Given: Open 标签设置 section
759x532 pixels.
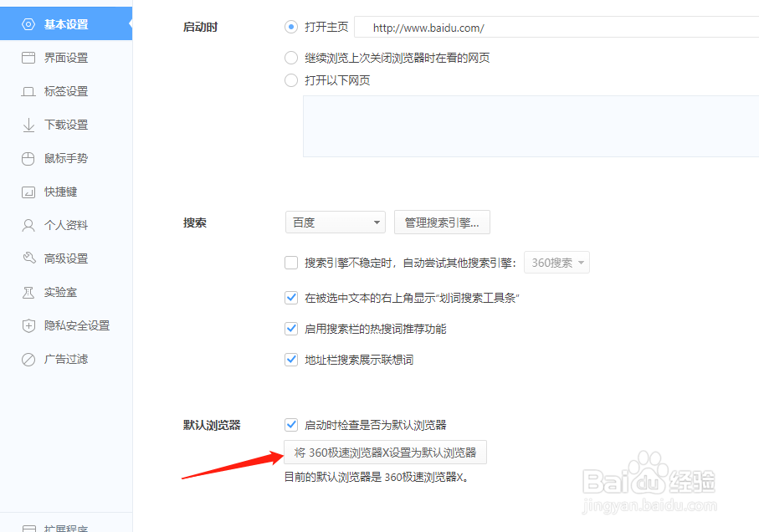Looking at the screenshot, I should pyautogui.click(x=66, y=91).
